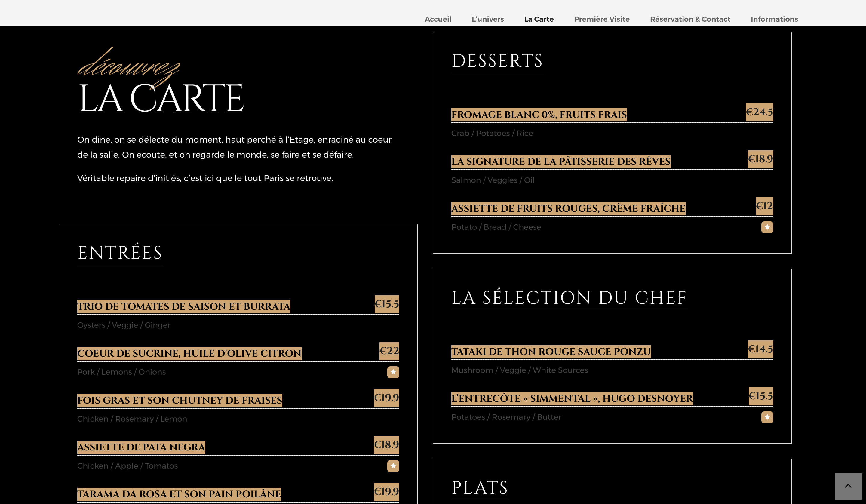
Task: Click the Desserts section heading
Action: (x=497, y=61)
